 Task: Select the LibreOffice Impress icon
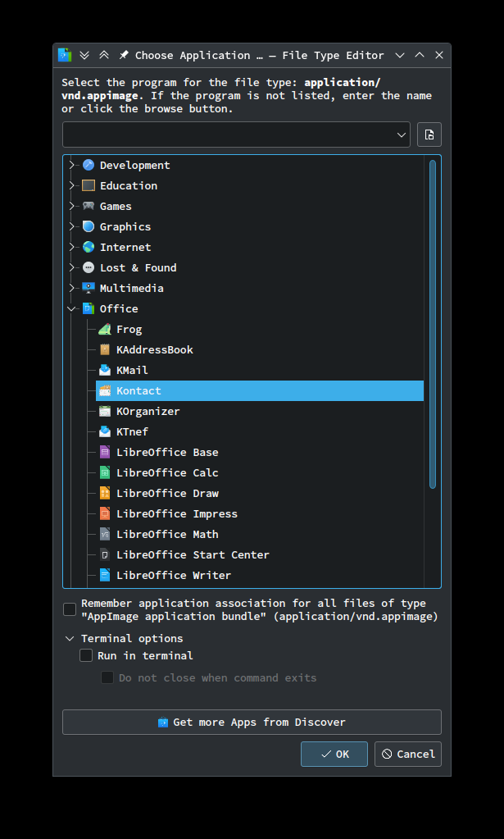(x=105, y=513)
